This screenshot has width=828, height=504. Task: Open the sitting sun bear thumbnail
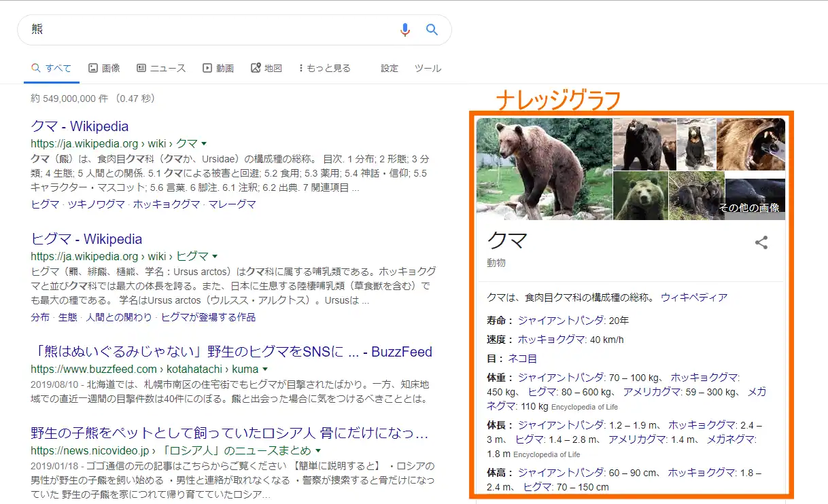coord(696,144)
